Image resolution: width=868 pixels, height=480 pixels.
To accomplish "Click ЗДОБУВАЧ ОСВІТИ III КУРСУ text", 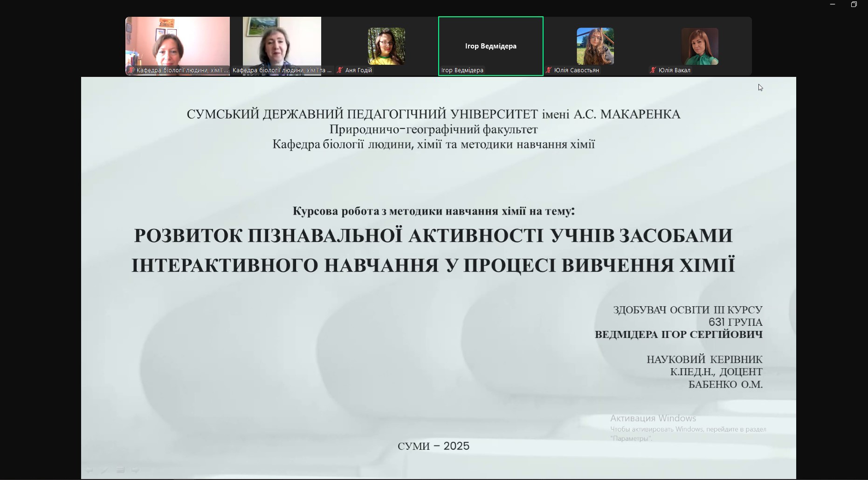I will [688, 310].
